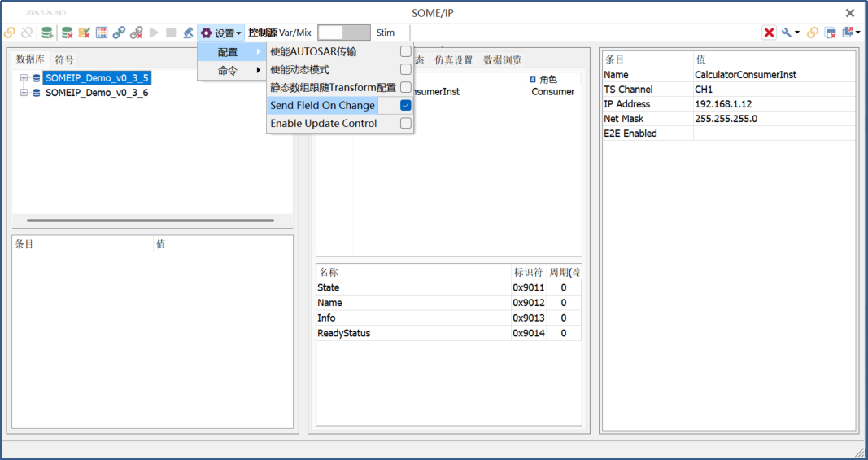Image resolution: width=868 pixels, height=460 pixels.
Task: Click database icon beside SOMEIP_Demo_v0_3_6
Action: [37, 93]
